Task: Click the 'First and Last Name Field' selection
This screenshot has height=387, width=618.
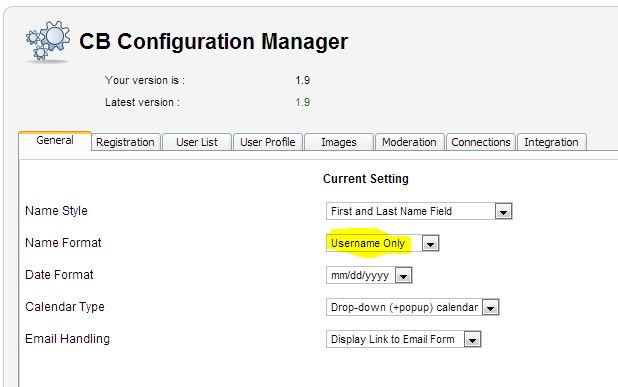Action: (419, 211)
